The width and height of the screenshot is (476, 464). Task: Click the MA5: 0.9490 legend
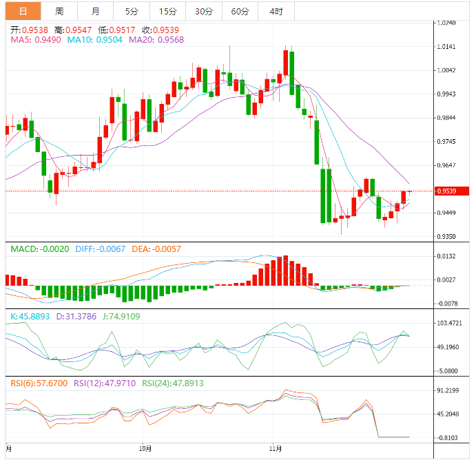pyautogui.click(x=36, y=40)
